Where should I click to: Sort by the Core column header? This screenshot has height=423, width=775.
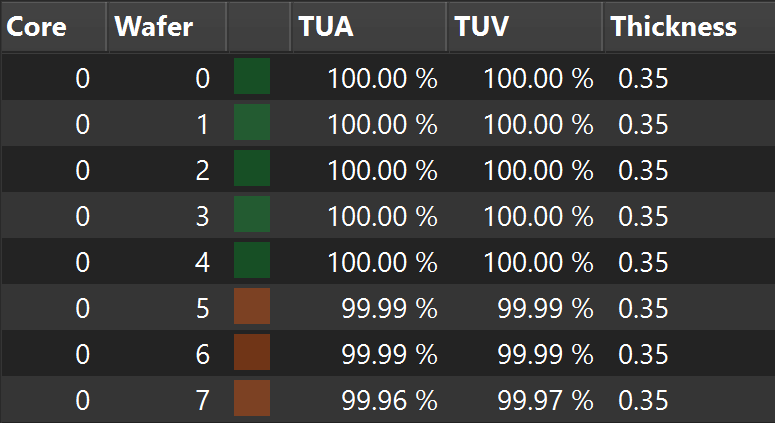[53, 26]
